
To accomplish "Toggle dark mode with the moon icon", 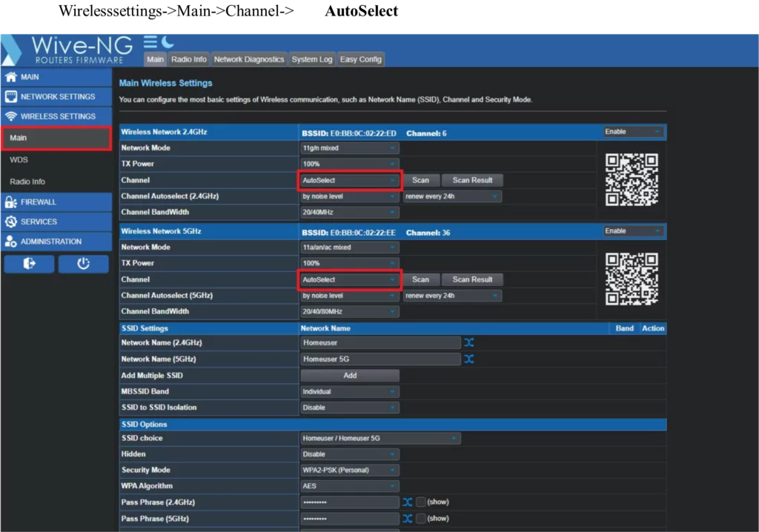I will [x=168, y=42].
